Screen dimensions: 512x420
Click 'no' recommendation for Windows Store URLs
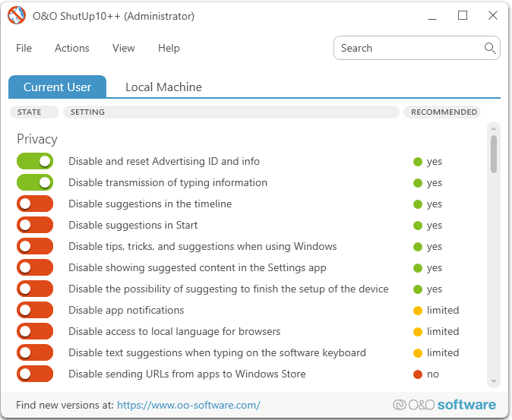click(433, 374)
